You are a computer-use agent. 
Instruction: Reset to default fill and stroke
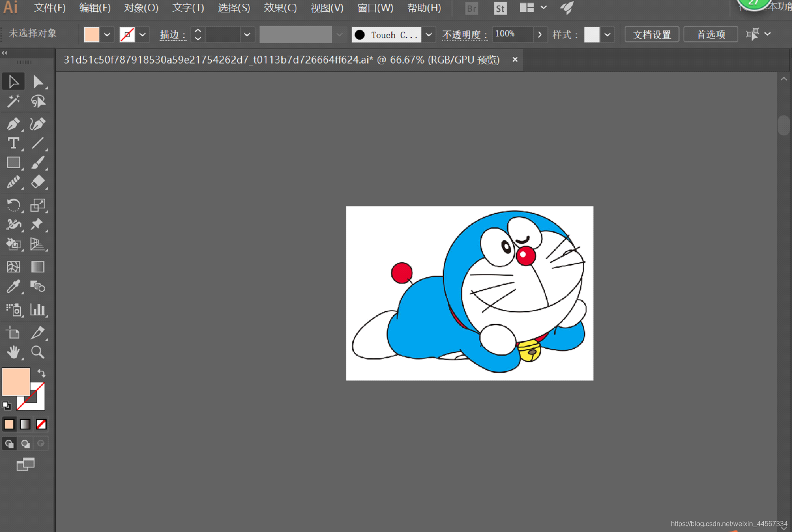pos(6,405)
